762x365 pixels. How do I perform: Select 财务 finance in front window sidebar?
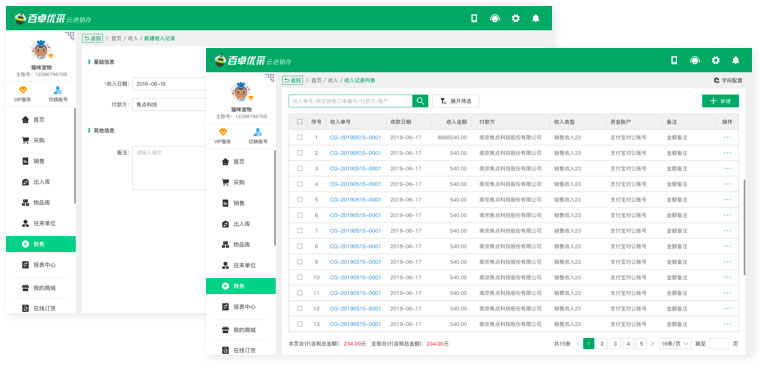coord(241,286)
